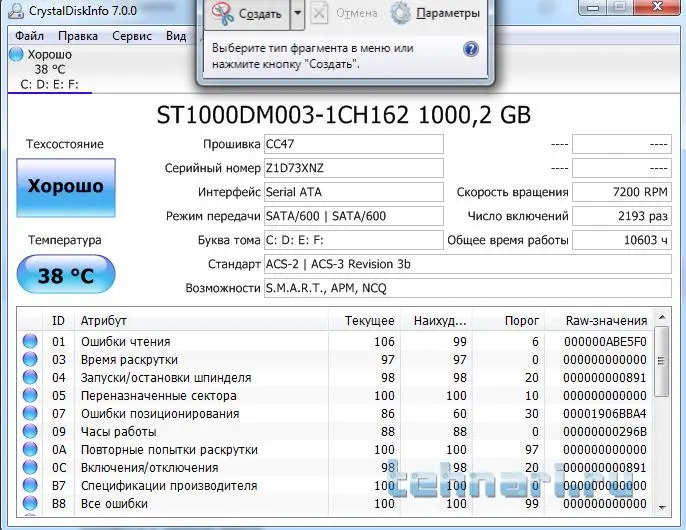Image resolution: width=686 pixels, height=530 pixels.
Task: Click status orb for Спецификации производителя row
Action: click(30, 484)
